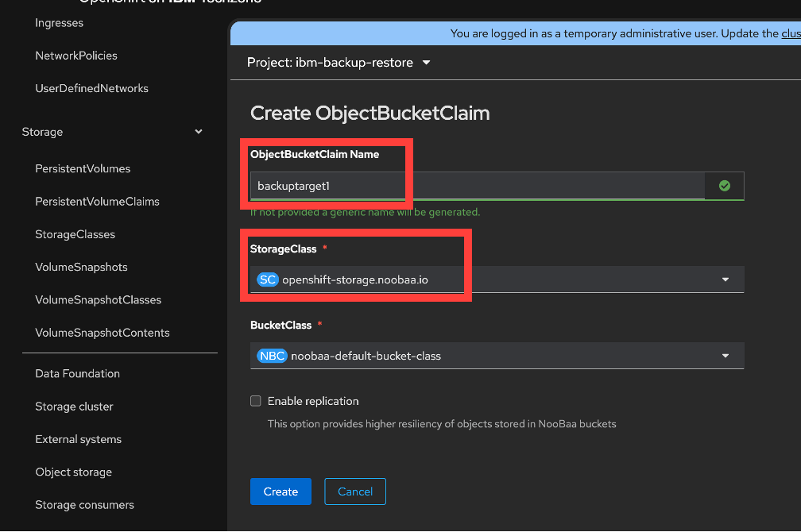The image size is (801, 532).
Task: Open the Project ibm-backup-restore selector
Action: pyautogui.click(x=339, y=63)
